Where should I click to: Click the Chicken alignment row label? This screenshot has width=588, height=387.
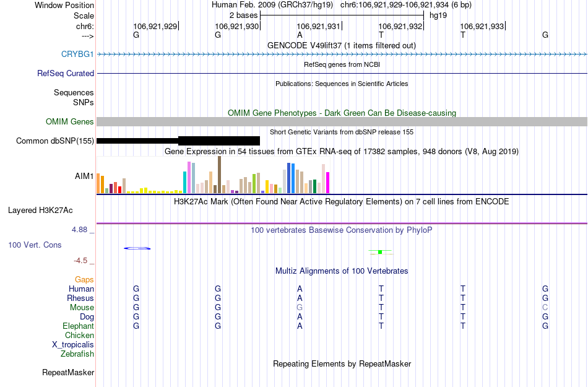click(79, 335)
